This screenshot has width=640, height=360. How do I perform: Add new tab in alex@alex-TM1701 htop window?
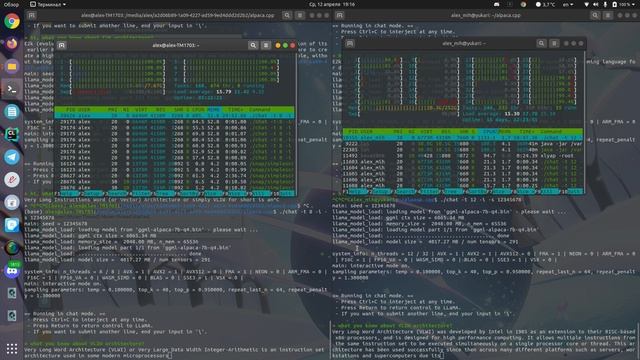click(62, 45)
